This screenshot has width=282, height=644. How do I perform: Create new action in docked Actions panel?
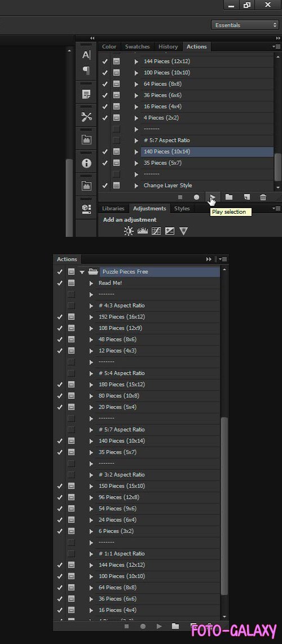(x=246, y=197)
